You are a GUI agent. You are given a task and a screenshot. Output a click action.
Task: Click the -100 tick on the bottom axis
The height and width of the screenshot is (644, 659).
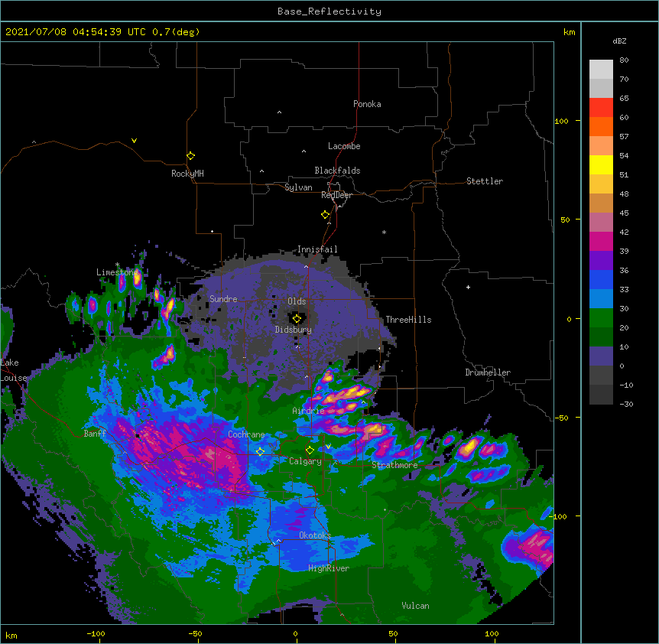tap(96, 633)
